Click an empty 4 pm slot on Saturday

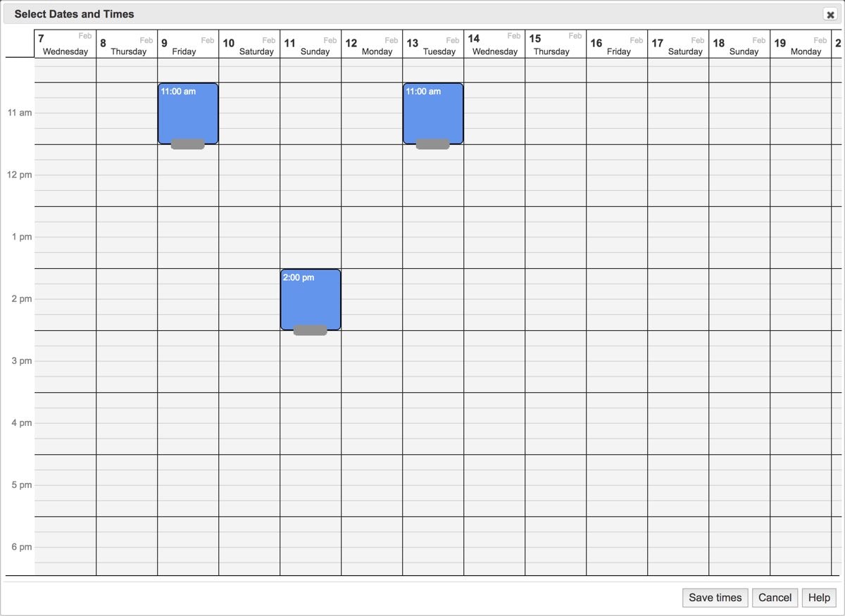249,422
